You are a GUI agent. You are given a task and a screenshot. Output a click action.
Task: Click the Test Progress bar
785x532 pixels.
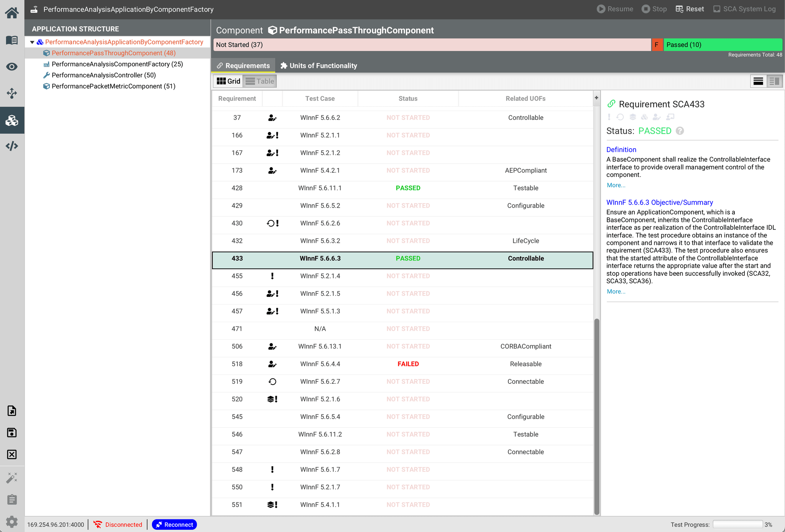[x=738, y=524]
